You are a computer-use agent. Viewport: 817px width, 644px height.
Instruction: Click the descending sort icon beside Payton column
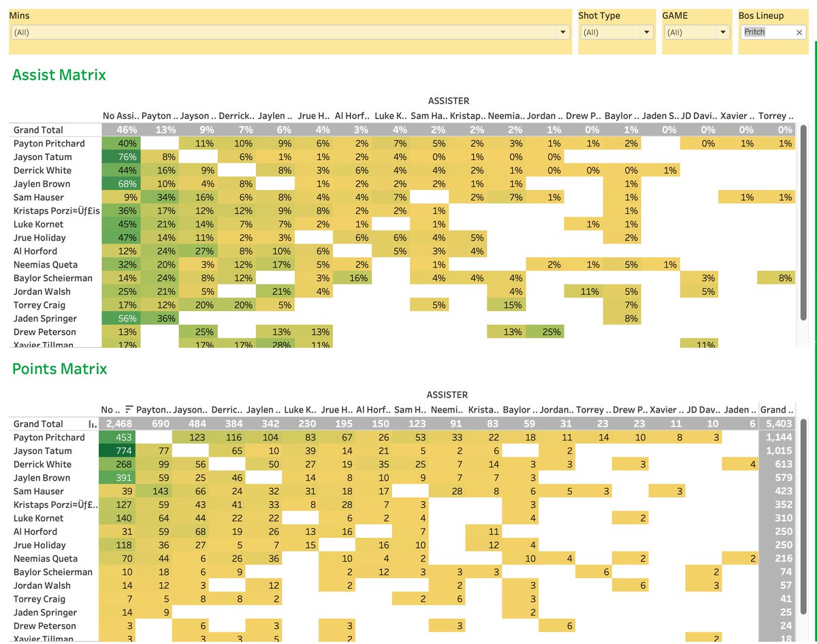click(x=129, y=410)
